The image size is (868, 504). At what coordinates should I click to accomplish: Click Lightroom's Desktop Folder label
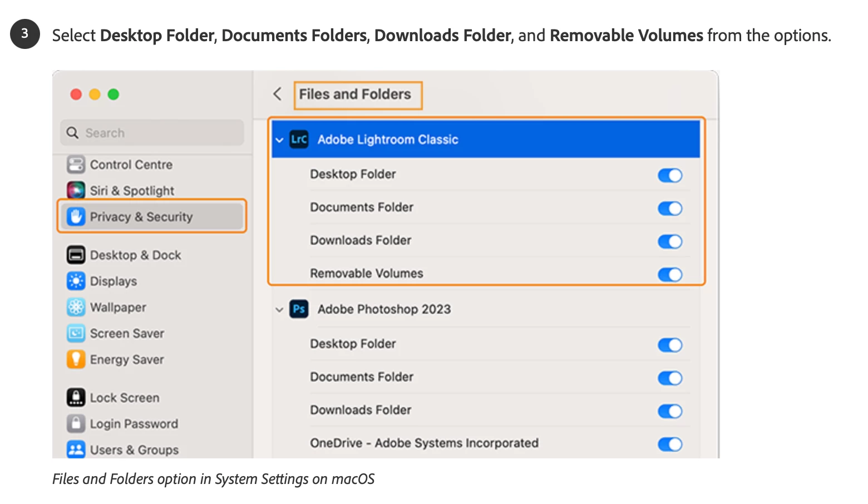point(353,174)
